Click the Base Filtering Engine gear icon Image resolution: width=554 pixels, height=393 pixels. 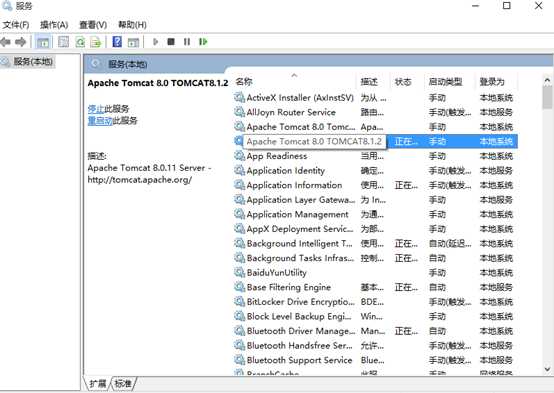pos(240,287)
